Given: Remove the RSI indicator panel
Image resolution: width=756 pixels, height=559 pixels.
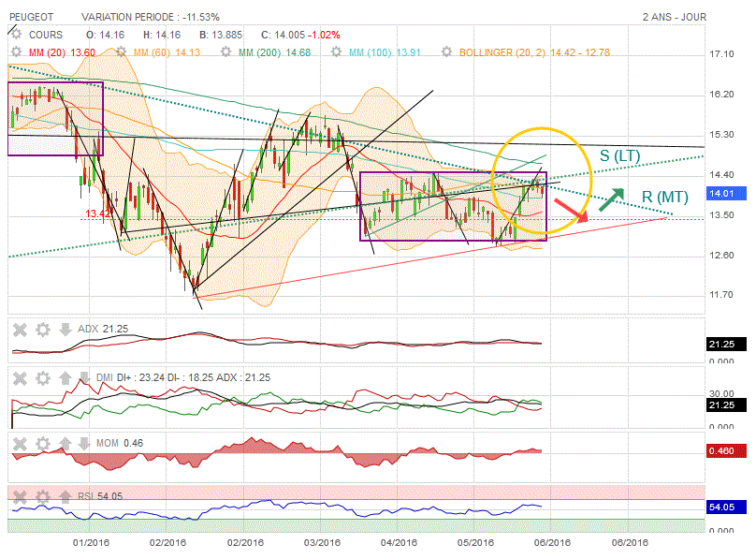Looking at the screenshot, I should (x=20, y=496).
